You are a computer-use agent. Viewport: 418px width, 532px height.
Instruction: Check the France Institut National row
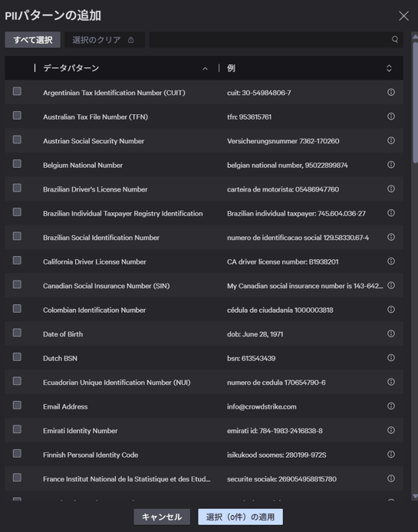pyautogui.click(x=17, y=478)
